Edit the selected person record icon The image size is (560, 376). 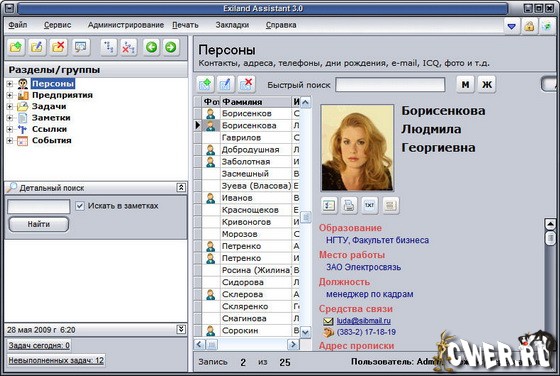(225, 84)
